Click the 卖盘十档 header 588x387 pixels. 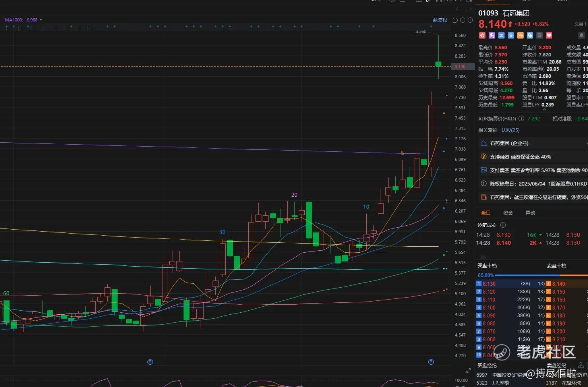click(557, 265)
